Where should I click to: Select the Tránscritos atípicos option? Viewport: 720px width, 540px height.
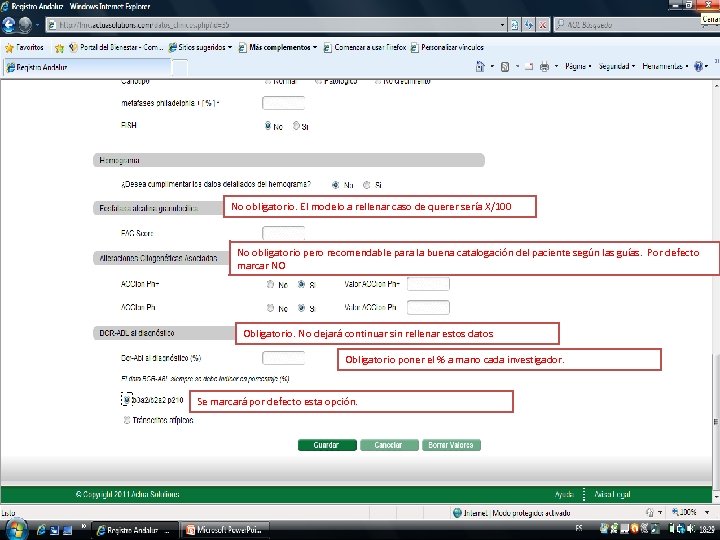pyautogui.click(x=127, y=420)
